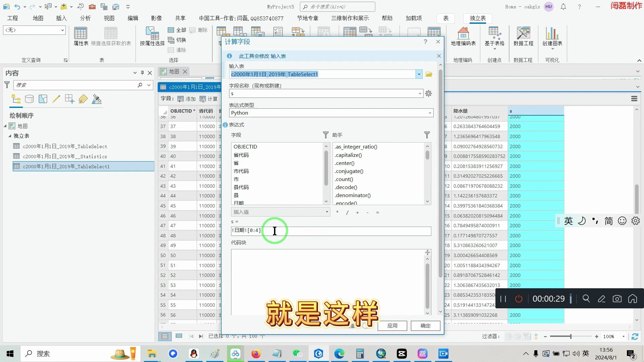Open the 属性表 attribute table tool
This screenshot has width=644, height=362.
coord(80,37)
